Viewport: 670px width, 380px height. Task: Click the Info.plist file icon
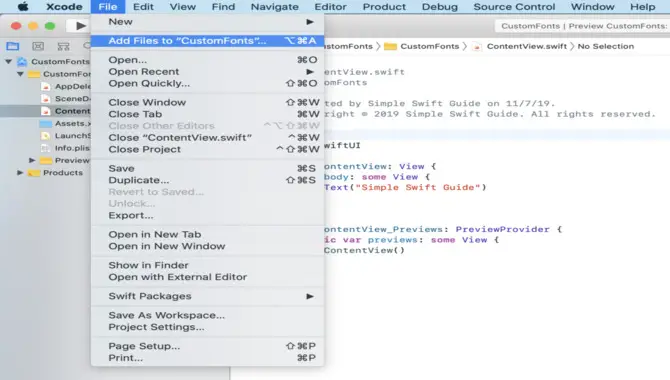tap(46, 148)
